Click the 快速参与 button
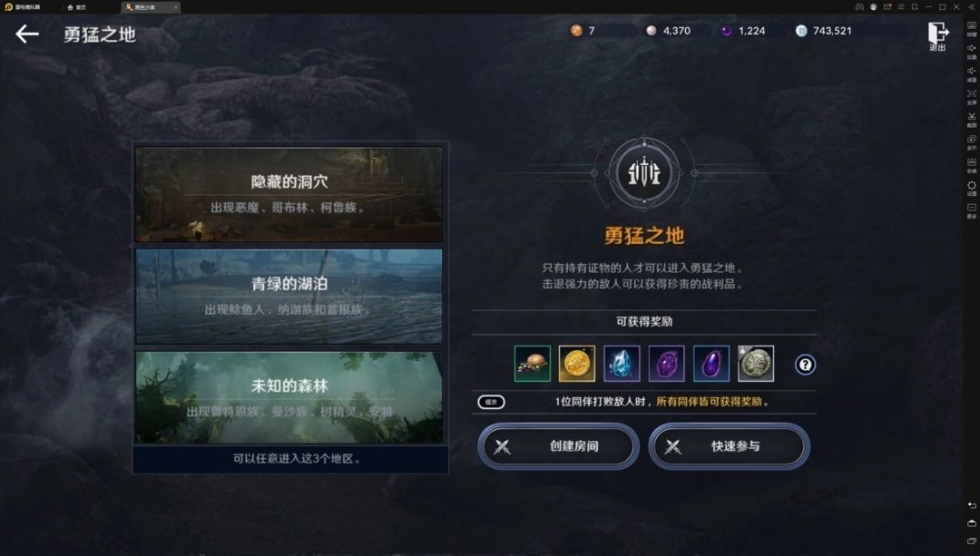The width and height of the screenshot is (980, 556). 729,446
